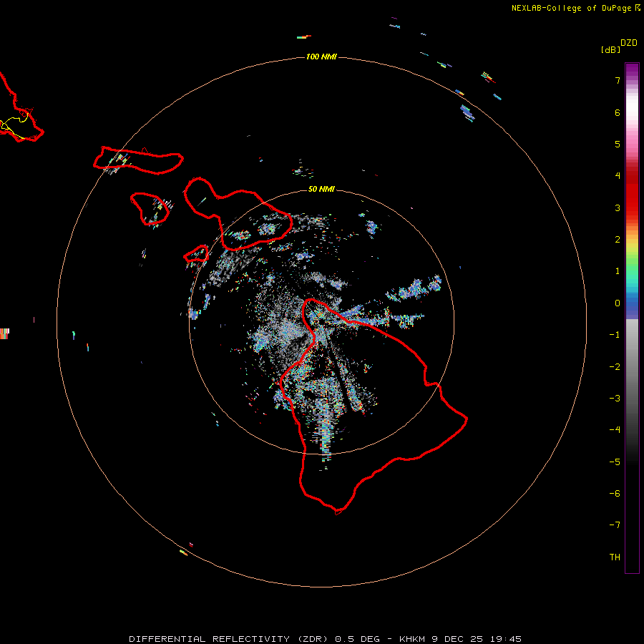Viewport: 644px width, 644px height.
Task: Click the 3 value on color scale
Action: point(618,208)
